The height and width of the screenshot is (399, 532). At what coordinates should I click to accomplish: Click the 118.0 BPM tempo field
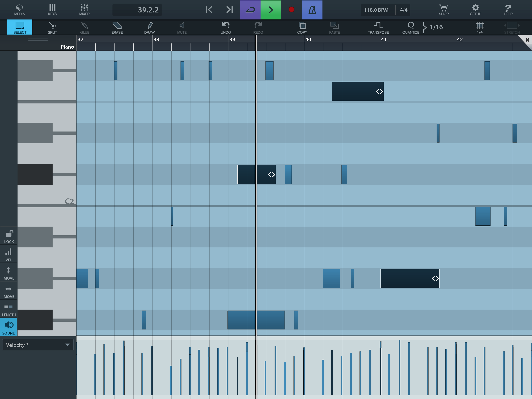[376, 10]
